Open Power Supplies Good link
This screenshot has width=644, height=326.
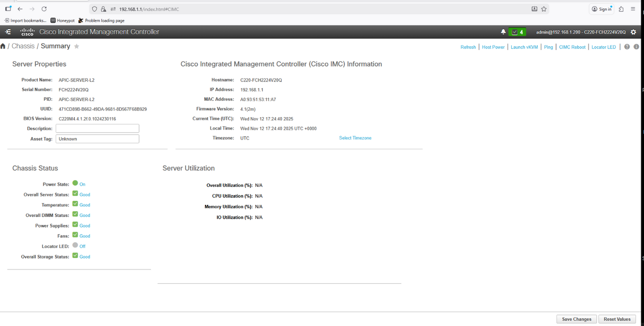[x=85, y=226]
